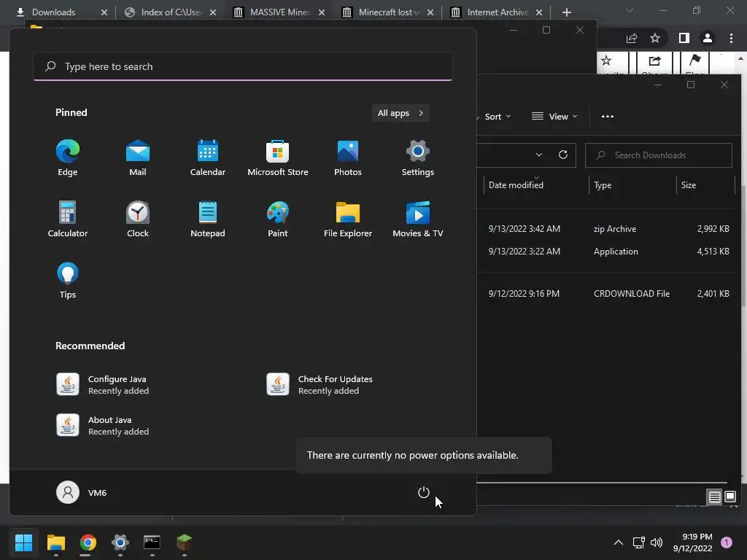Open notification badge in system tray
Image resolution: width=747 pixels, height=560 pixels.
pyautogui.click(x=727, y=542)
